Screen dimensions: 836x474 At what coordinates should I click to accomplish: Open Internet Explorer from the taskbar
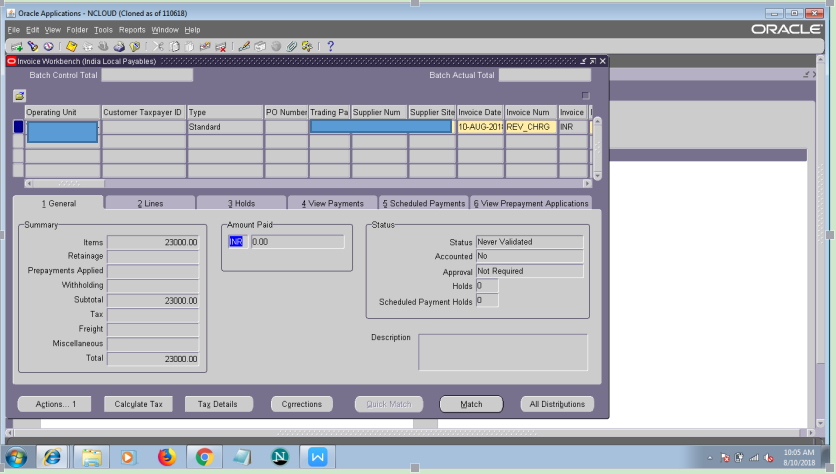coord(52,457)
